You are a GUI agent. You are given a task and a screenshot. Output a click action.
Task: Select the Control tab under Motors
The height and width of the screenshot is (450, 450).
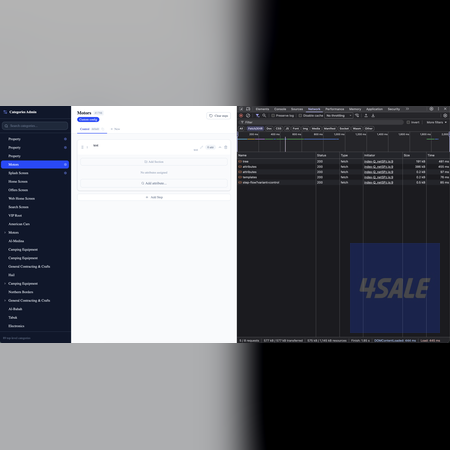coord(92,129)
